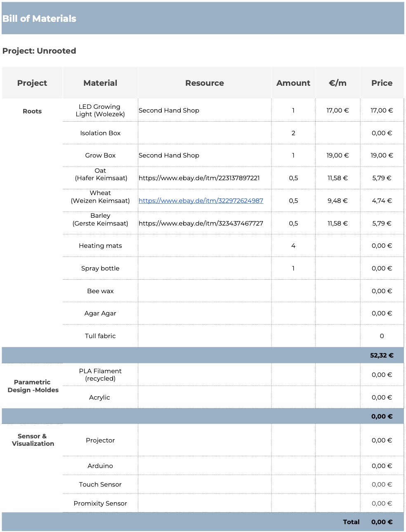Click the Barley eBay URL text

pyautogui.click(x=201, y=224)
